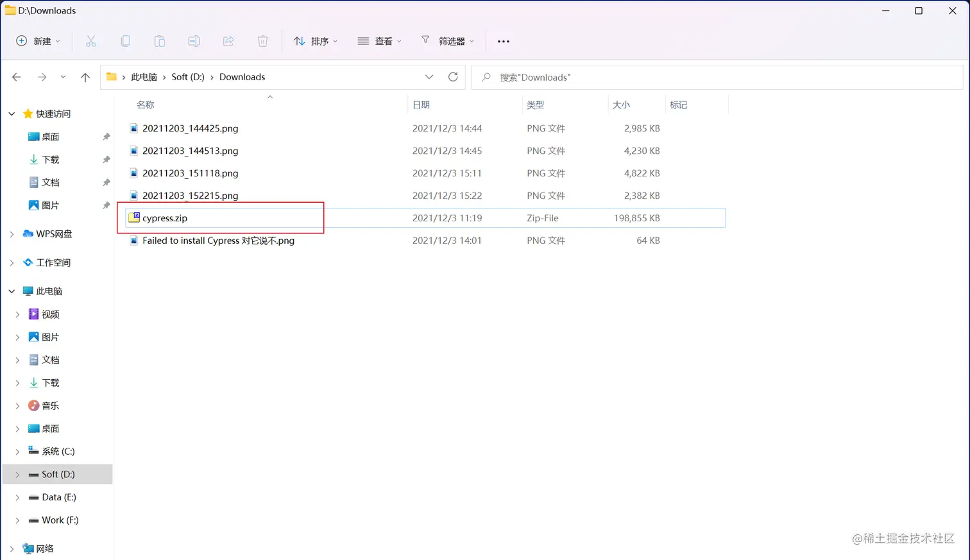Go up one folder level
Screen dimensions: 970x560
click(x=85, y=77)
